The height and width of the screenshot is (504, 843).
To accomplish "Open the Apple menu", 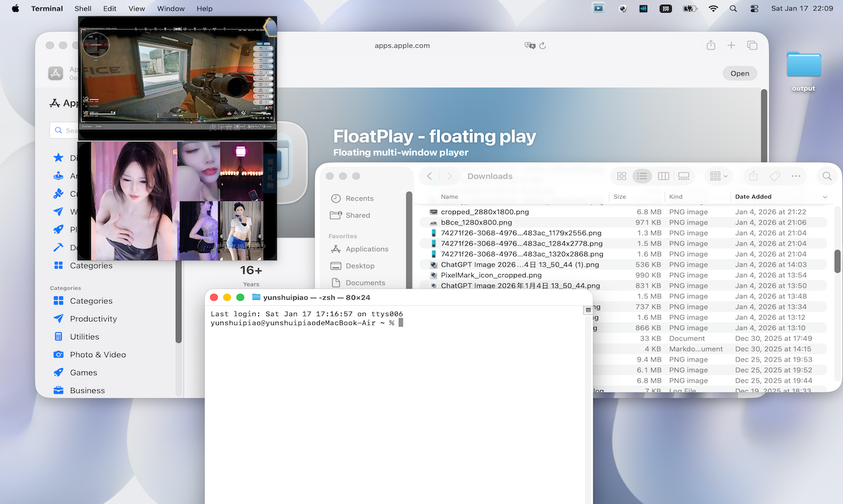I will click(15, 9).
